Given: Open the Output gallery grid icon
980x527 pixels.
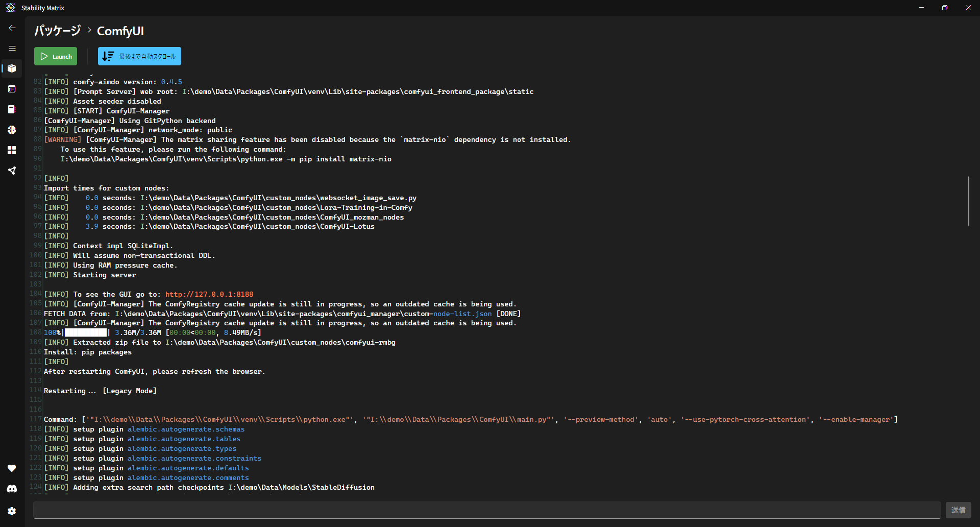Looking at the screenshot, I should (12, 150).
